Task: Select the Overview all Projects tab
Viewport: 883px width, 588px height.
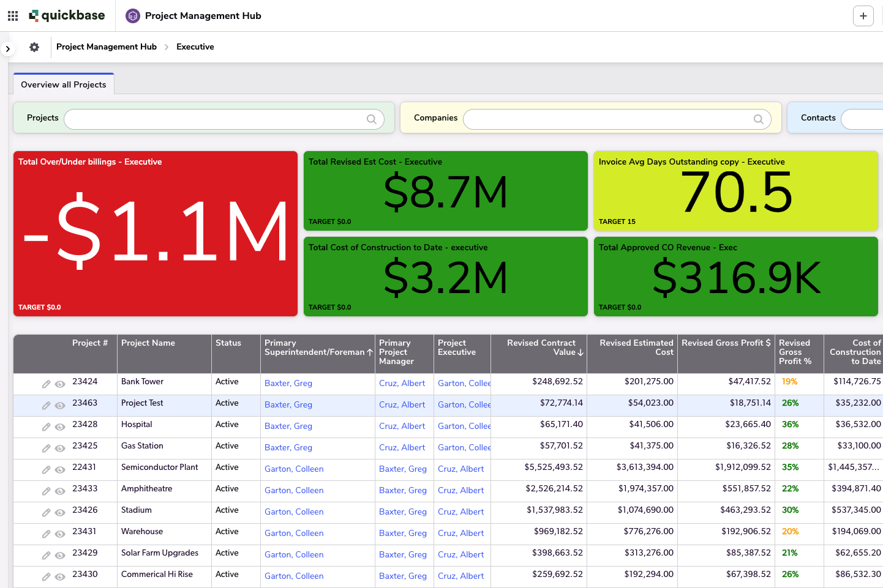Action: pos(64,84)
